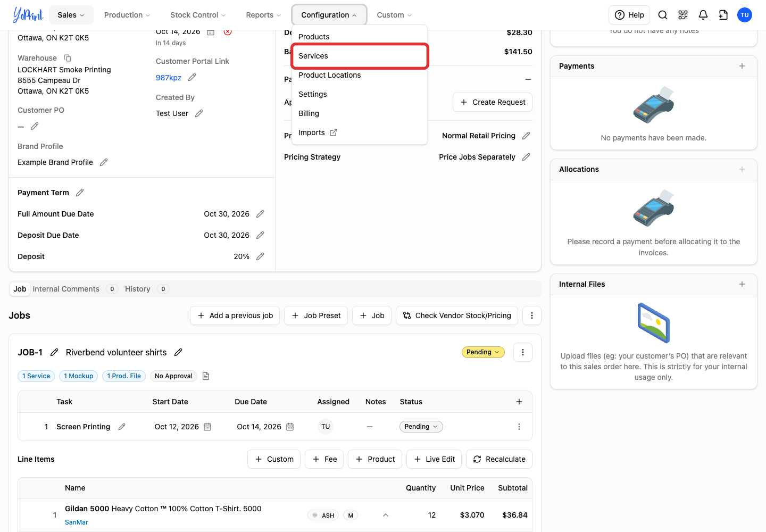The height and width of the screenshot is (532, 766).
Task: Add a task with plus icon
Action: (x=519, y=402)
